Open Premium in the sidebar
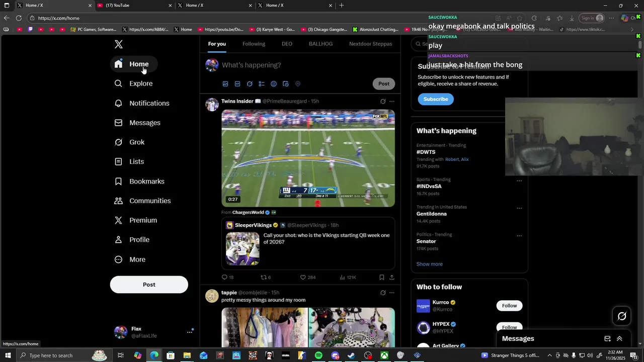Viewport: 644px width, 362px height. [x=136, y=220]
